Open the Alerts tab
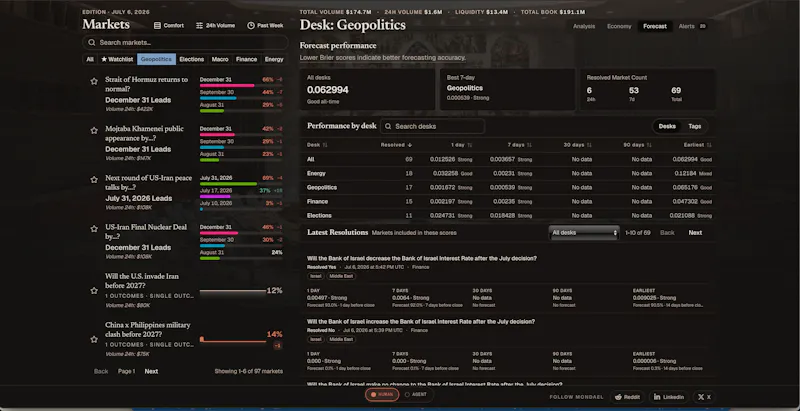This screenshot has height=411, width=800. coord(692,27)
